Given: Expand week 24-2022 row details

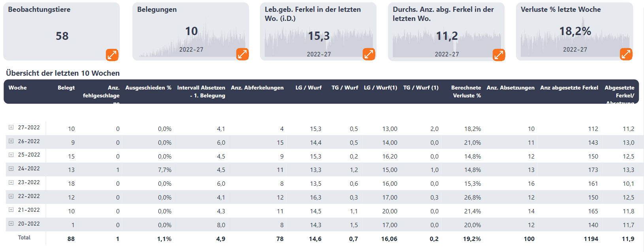Looking at the screenshot, I should coord(11,168).
